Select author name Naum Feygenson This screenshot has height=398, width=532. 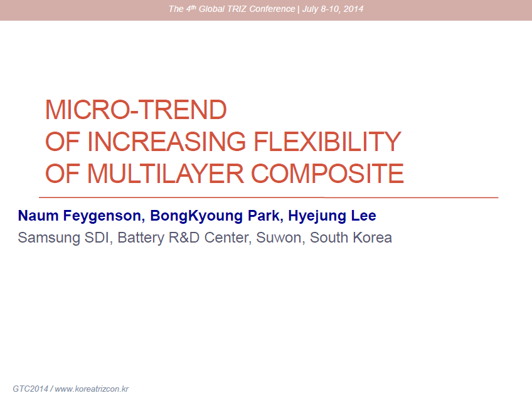[x=82, y=217]
